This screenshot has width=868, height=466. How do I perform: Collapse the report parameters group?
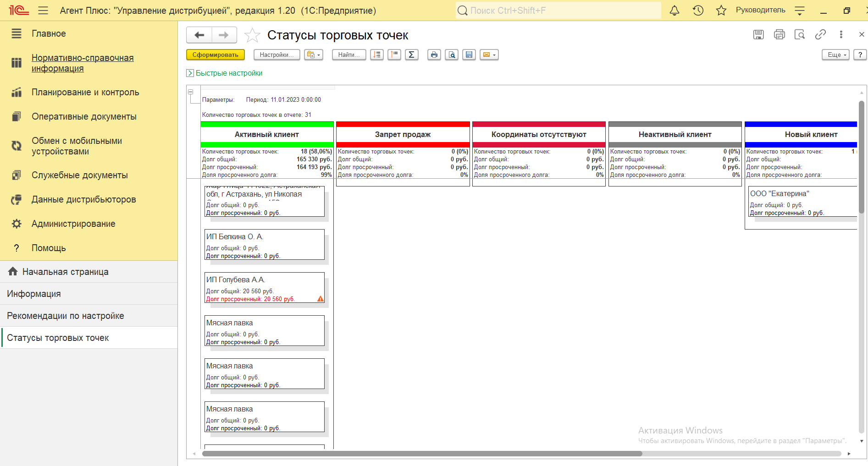click(x=191, y=92)
